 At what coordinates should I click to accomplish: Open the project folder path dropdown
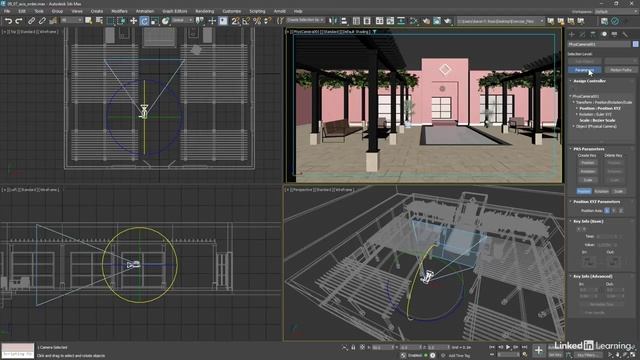(500, 21)
